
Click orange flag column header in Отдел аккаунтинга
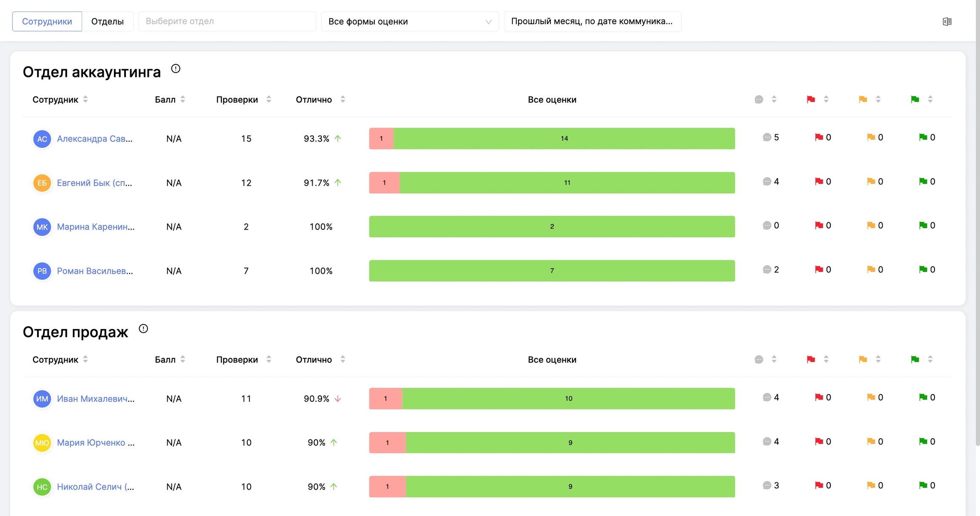(863, 99)
